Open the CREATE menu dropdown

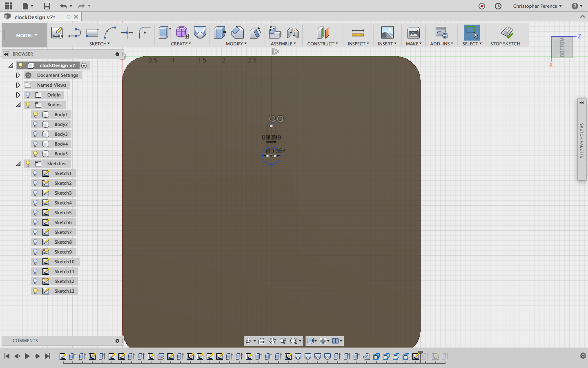pos(181,44)
